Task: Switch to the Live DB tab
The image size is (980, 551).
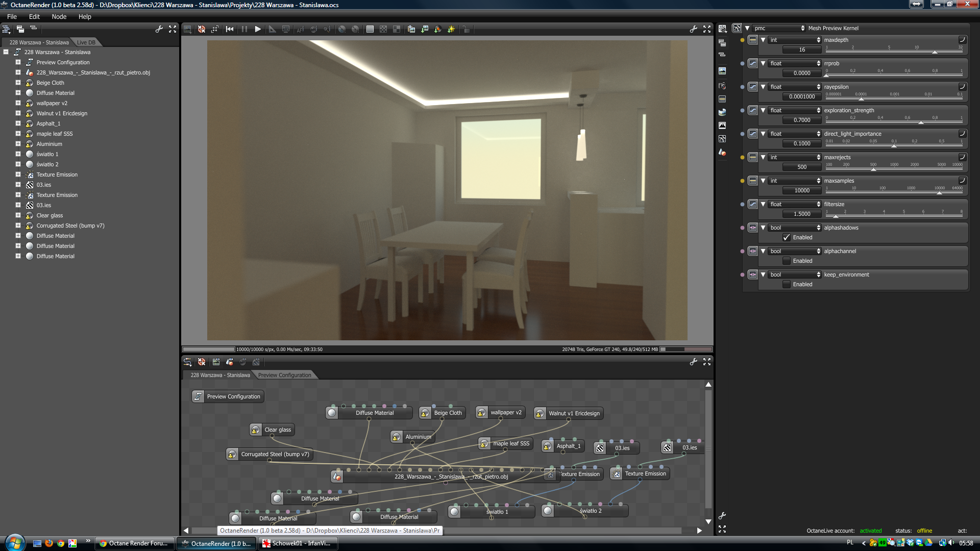Action: point(86,42)
